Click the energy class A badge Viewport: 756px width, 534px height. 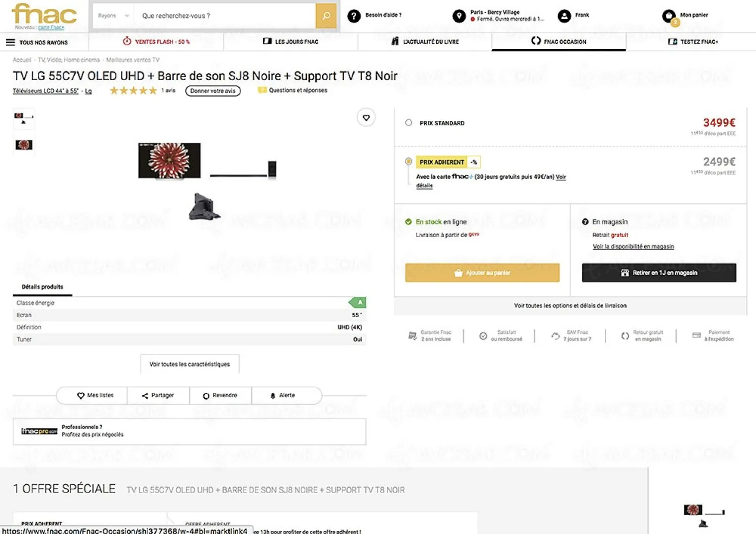point(358,302)
